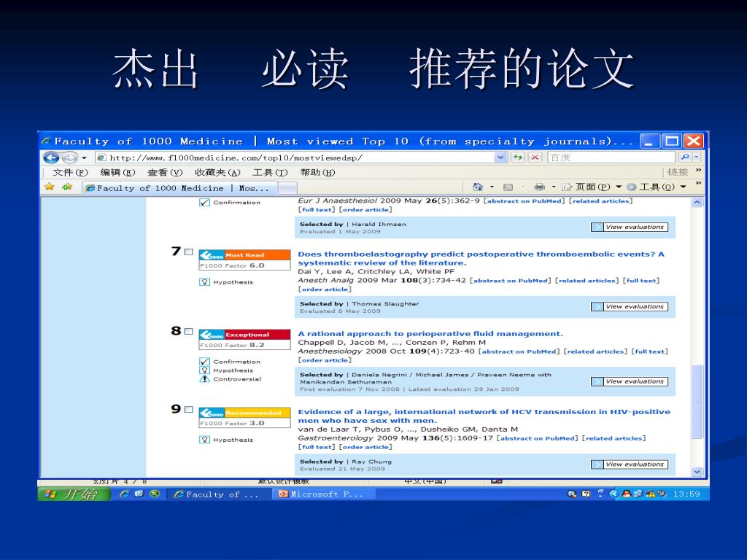Open the 帮助(H) menu
This screenshot has width=747, height=560.
(x=317, y=172)
